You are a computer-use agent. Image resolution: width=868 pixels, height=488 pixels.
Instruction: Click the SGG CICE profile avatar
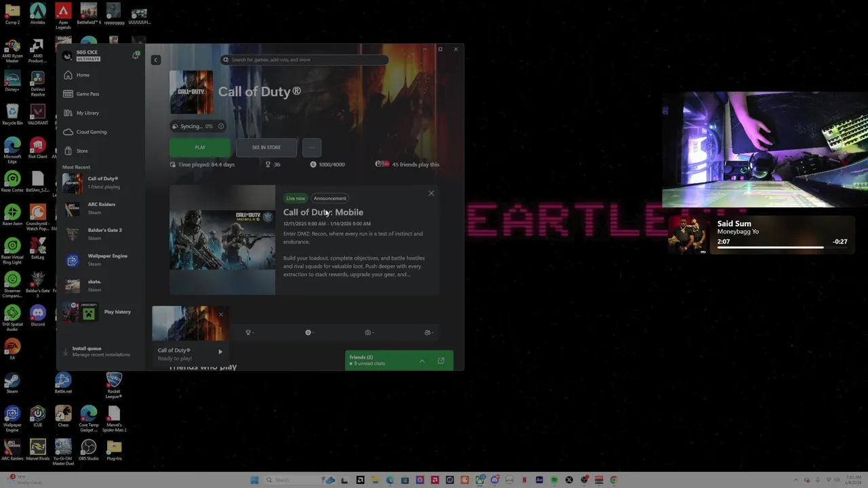tap(67, 55)
